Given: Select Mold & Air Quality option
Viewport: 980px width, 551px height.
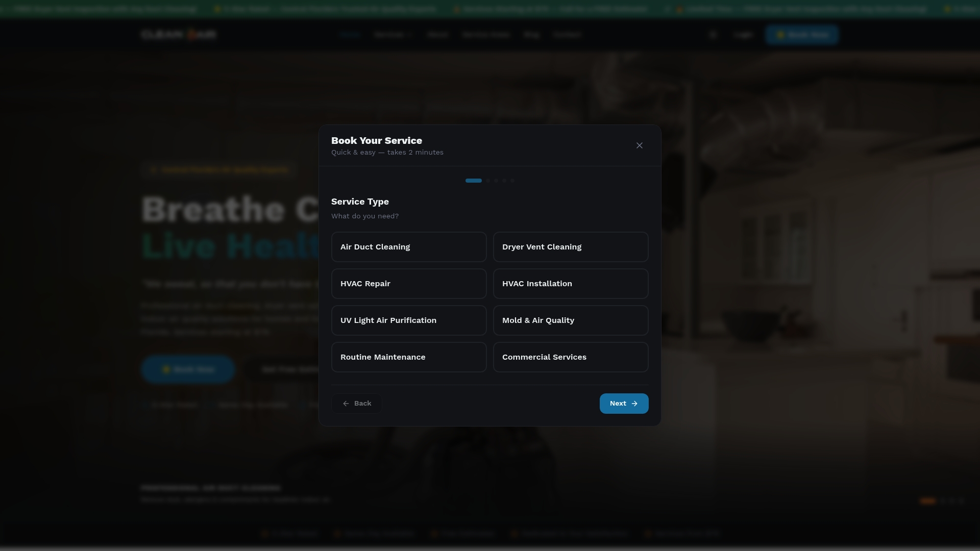Looking at the screenshot, I should 571,320.
